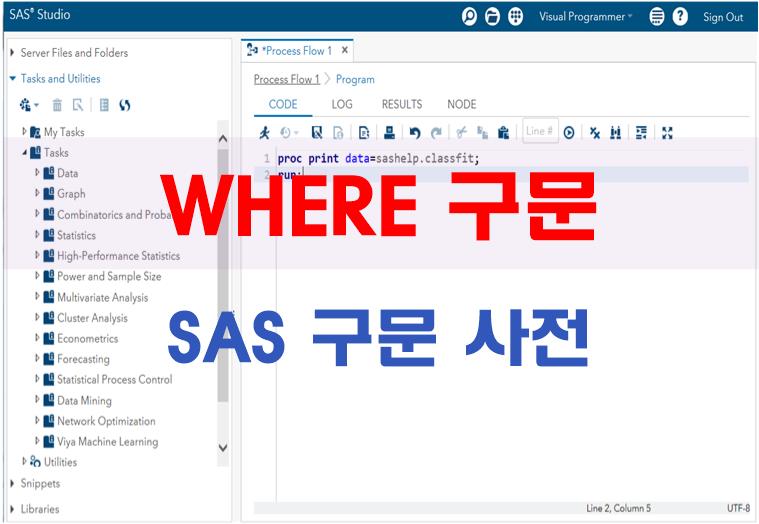The image size is (759, 524).
Task: Click into the Line # field
Action: pyautogui.click(x=540, y=131)
